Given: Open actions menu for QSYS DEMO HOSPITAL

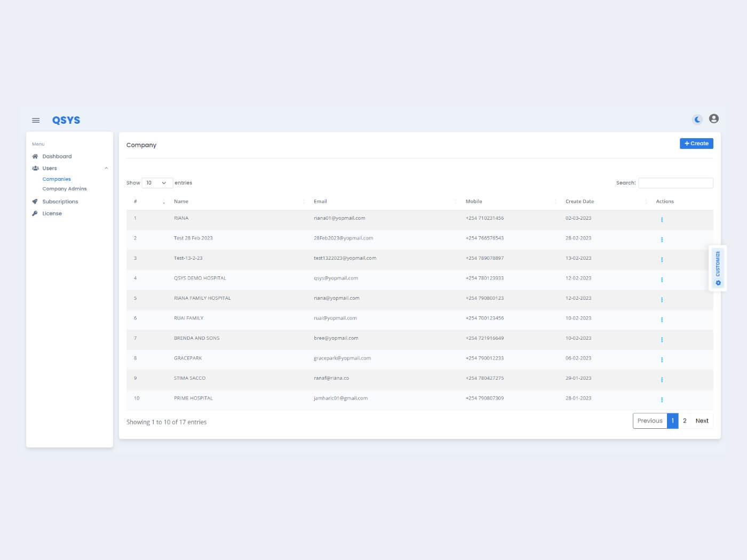Looking at the screenshot, I should (x=662, y=279).
